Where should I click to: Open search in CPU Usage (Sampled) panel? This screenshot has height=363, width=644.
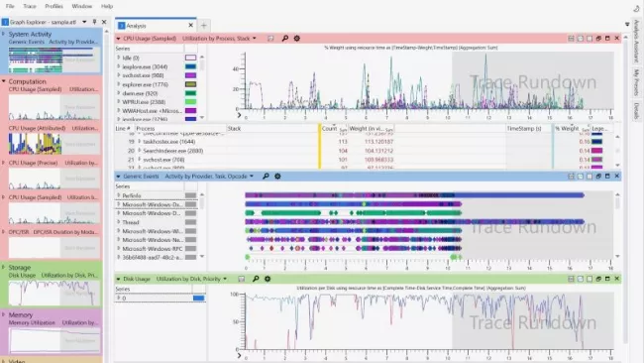point(285,39)
